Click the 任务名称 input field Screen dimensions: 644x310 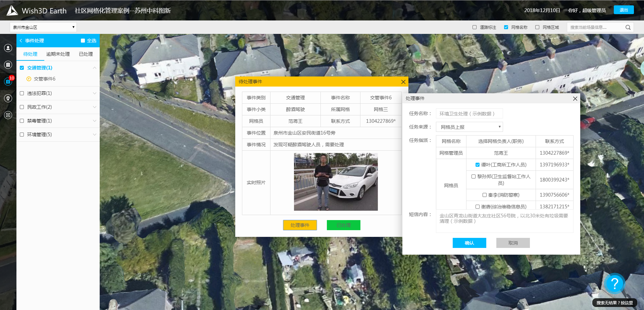click(x=469, y=114)
